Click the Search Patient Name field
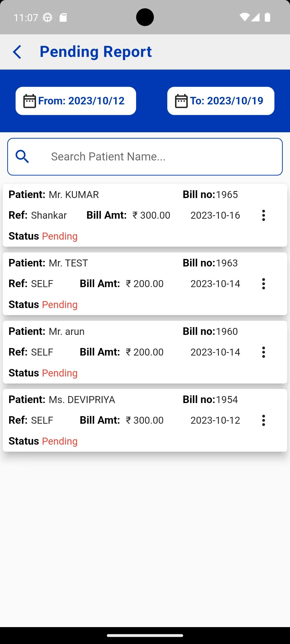Viewport: 290px width, 644px height. pyautogui.click(x=161, y=156)
